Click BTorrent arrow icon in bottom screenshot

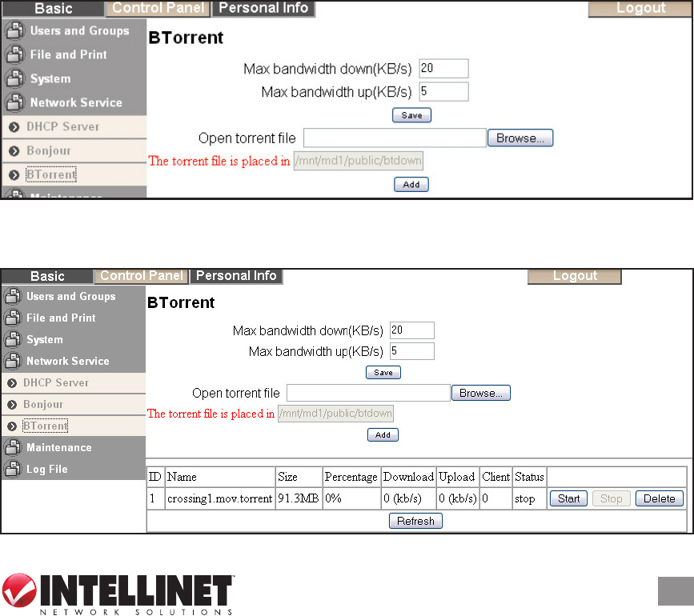pyautogui.click(x=12, y=426)
